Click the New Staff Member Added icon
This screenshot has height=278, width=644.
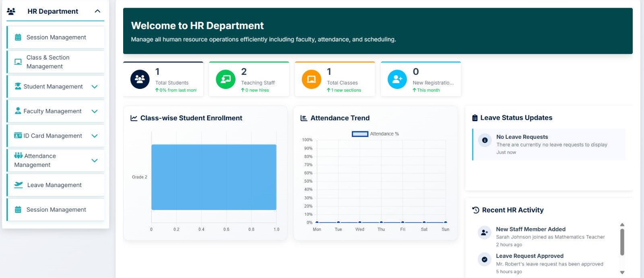484,233
